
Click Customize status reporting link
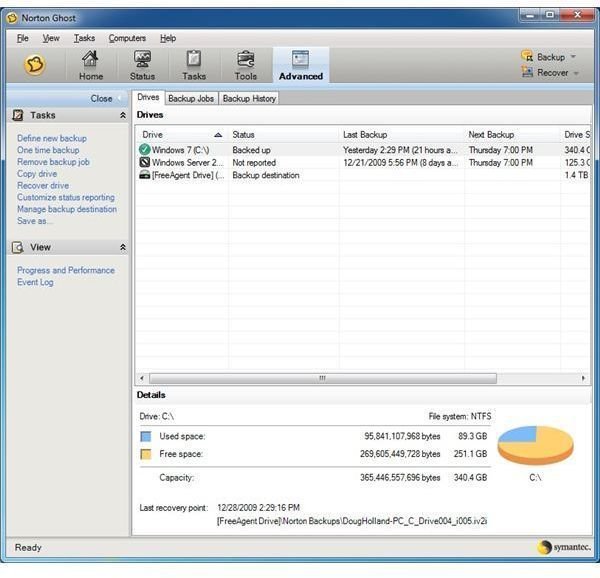[x=66, y=197]
